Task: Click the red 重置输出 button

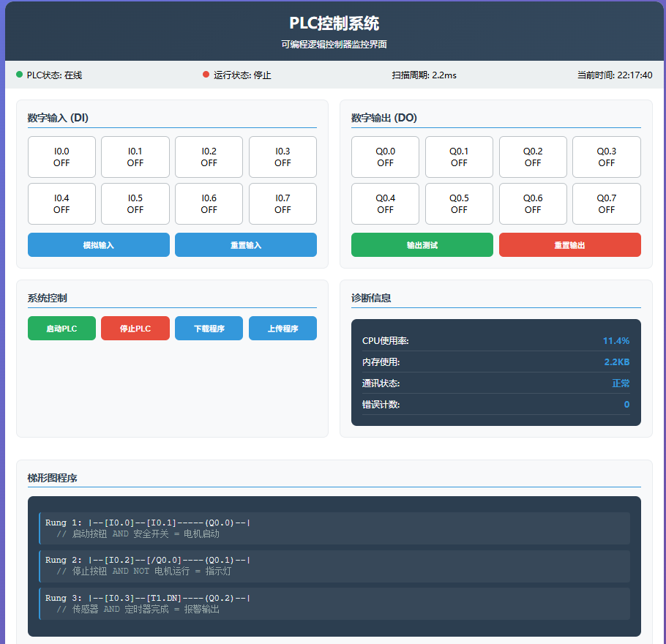Action: [x=570, y=244]
